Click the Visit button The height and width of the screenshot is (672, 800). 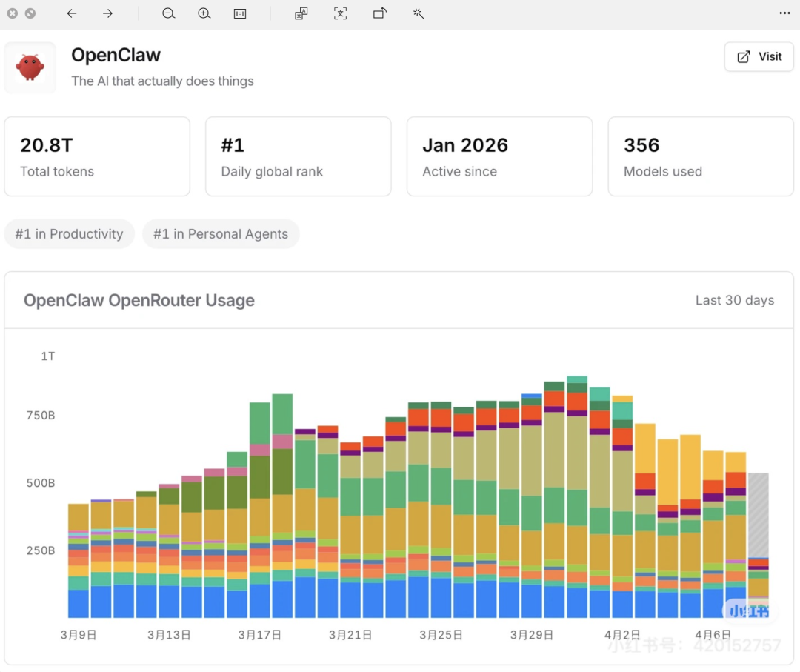tap(759, 57)
